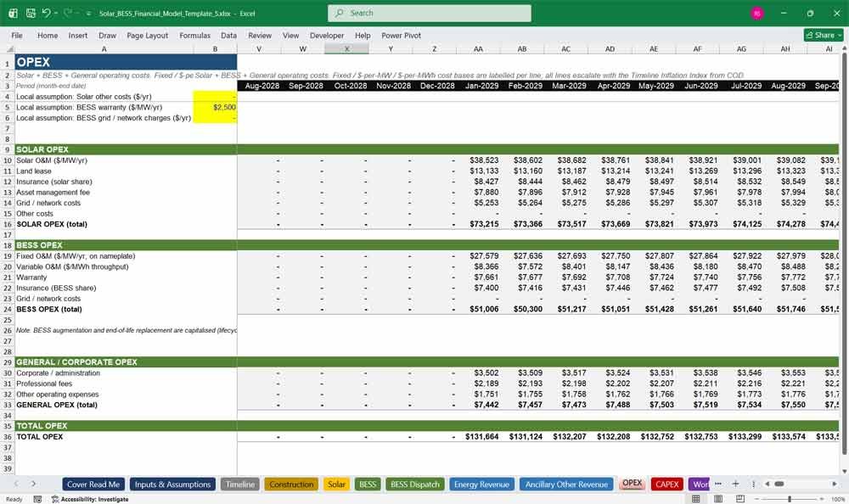Select column AA header
Viewport: 849px width, 504px height.
[478, 48]
